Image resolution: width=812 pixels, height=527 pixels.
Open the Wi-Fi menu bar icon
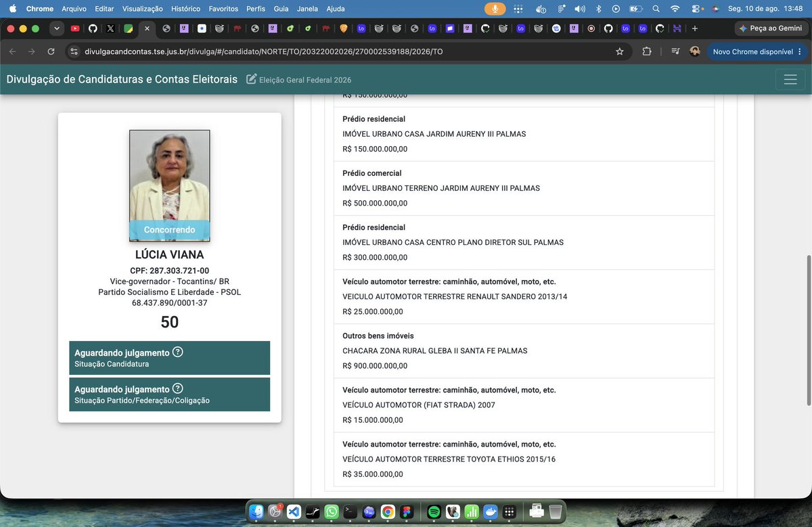pyautogui.click(x=675, y=9)
